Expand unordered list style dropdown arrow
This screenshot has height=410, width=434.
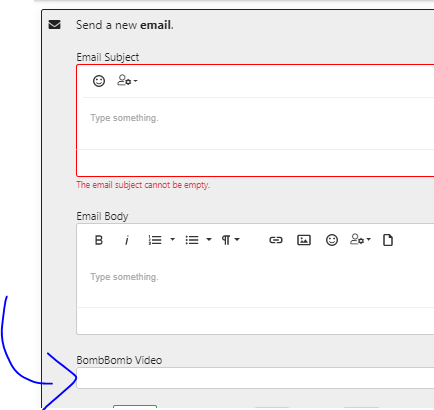[209, 239]
